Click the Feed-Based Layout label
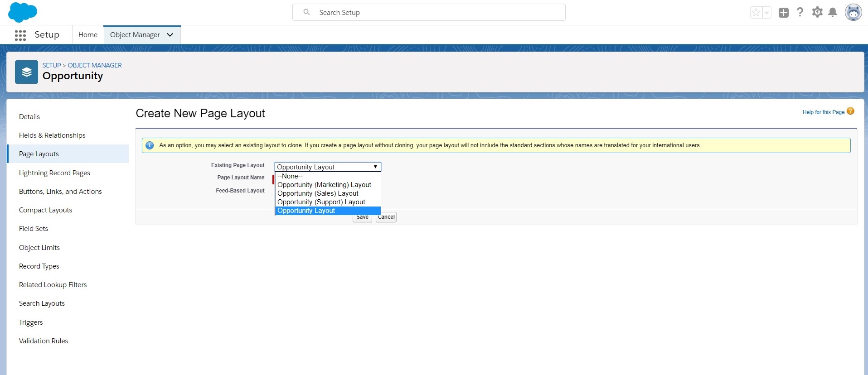 coord(240,191)
